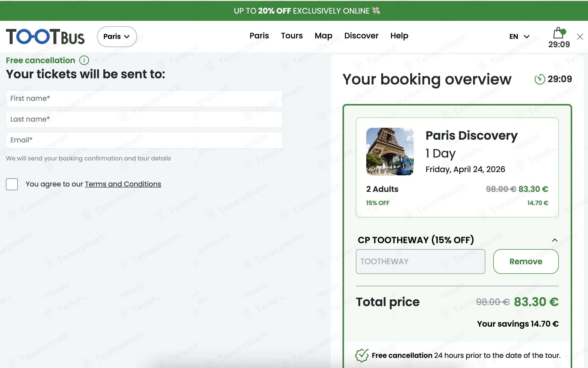This screenshot has height=368, width=588.
Task: Go to the Tootbus logo homepage
Action: point(45,37)
